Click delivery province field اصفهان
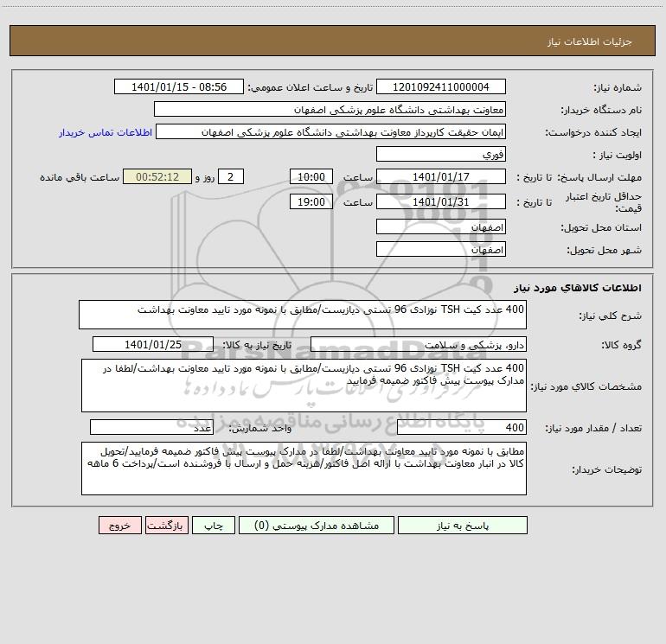 (441, 227)
